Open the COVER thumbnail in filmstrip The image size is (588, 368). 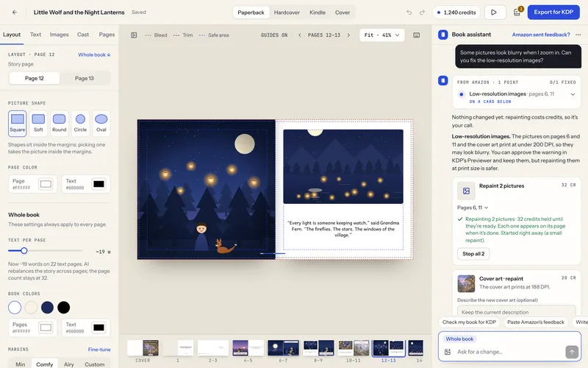tap(143, 348)
